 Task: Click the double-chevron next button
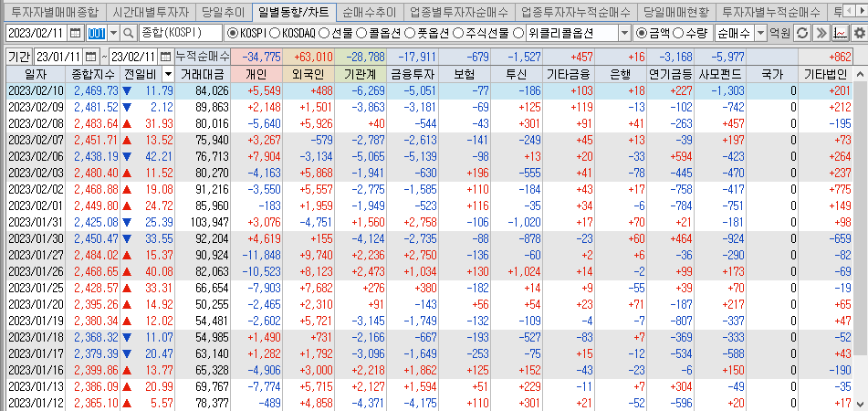pyautogui.click(x=821, y=33)
